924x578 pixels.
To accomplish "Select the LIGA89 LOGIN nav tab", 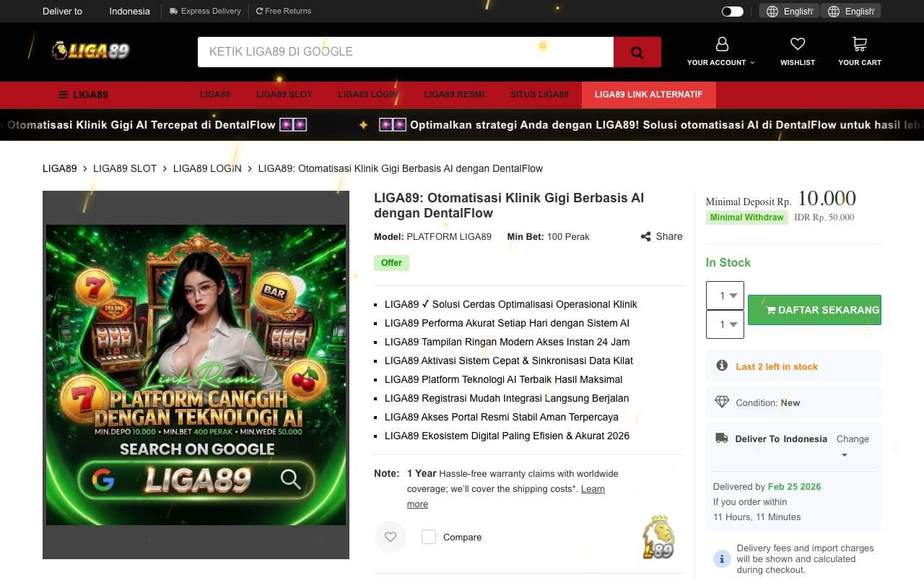I will click(x=368, y=95).
